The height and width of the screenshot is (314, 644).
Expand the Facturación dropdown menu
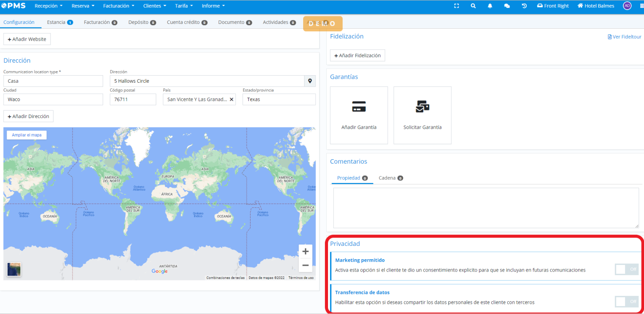[119, 6]
